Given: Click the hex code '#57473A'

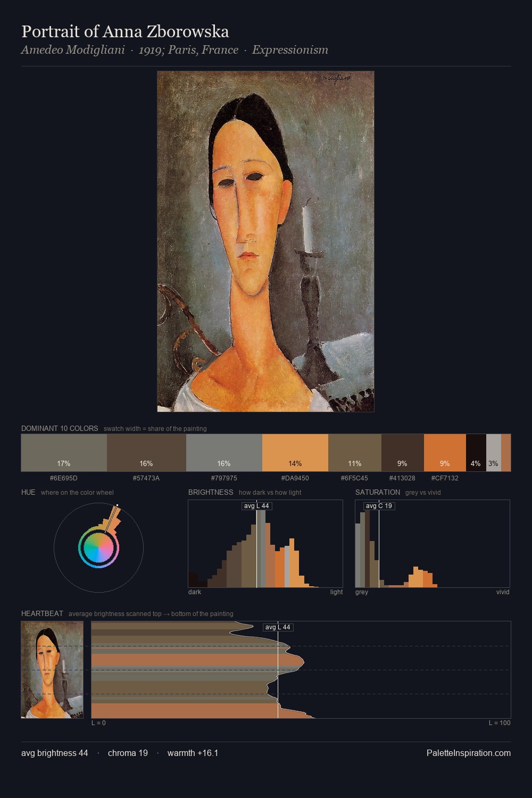Looking at the screenshot, I should point(146,478).
